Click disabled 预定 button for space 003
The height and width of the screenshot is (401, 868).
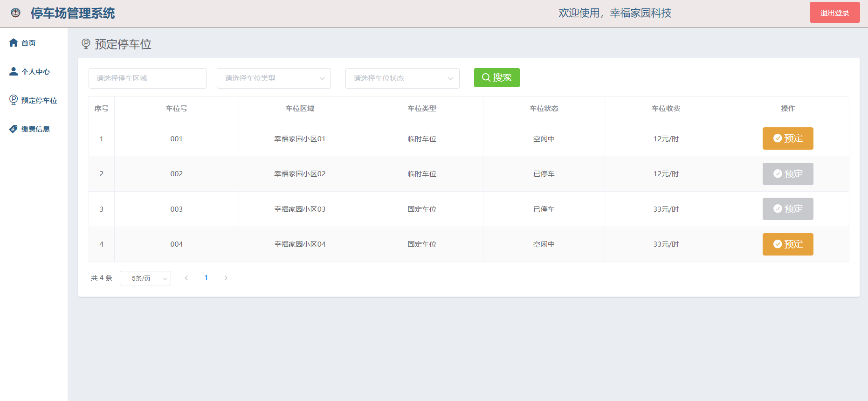click(788, 209)
